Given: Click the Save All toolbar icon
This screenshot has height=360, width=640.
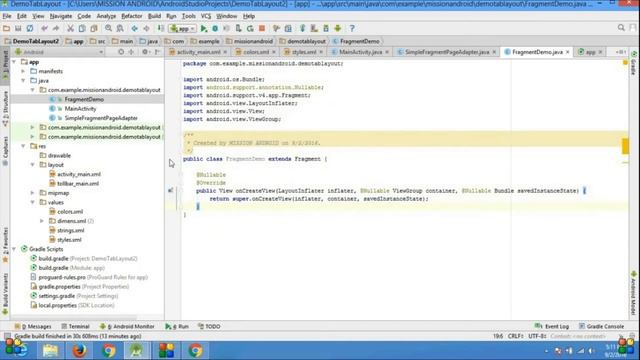Looking at the screenshot, I should tap(18, 28).
